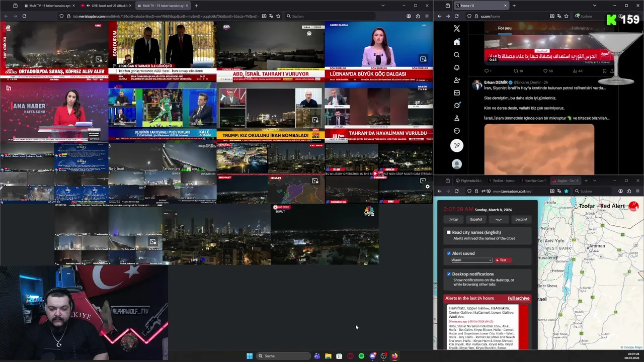The height and width of the screenshot is (362, 644).
Task: Go back in tzevaadom window
Action: tap(439, 191)
